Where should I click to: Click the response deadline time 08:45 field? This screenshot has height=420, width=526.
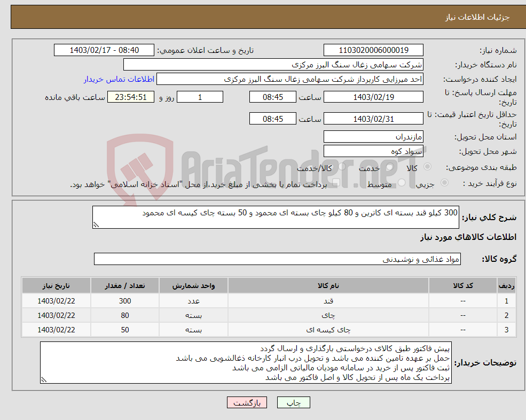click(273, 97)
